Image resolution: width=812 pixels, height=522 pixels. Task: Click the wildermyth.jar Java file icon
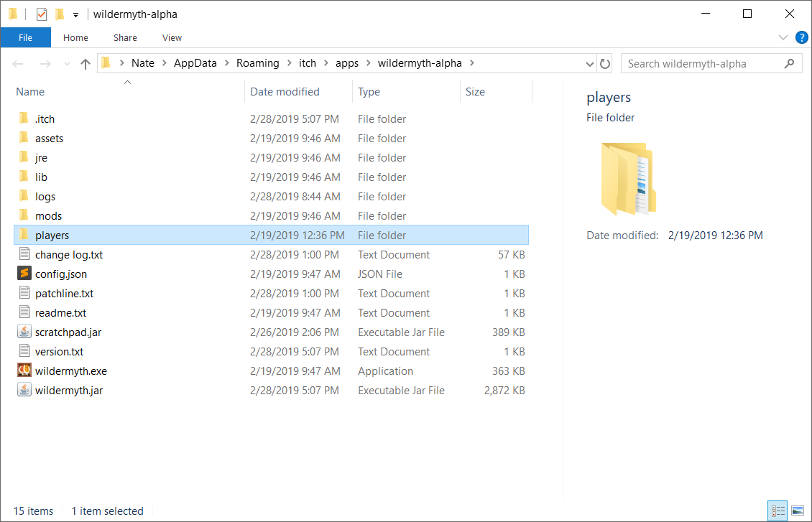24,391
